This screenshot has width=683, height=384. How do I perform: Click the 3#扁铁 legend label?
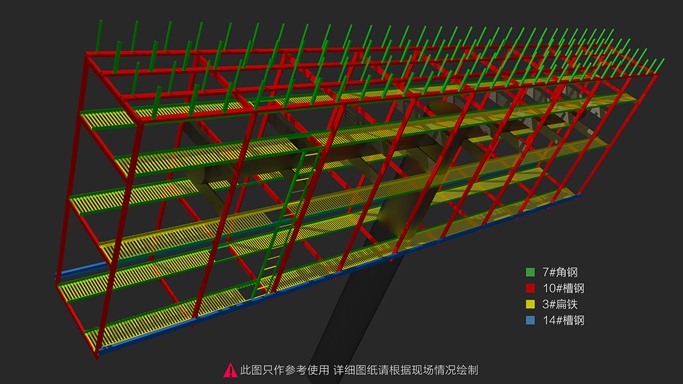(x=560, y=304)
